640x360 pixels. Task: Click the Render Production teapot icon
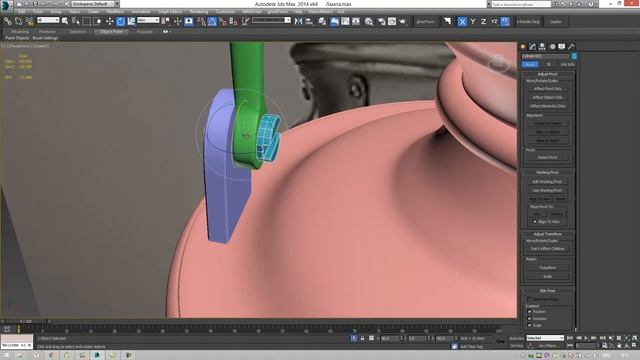point(403,21)
